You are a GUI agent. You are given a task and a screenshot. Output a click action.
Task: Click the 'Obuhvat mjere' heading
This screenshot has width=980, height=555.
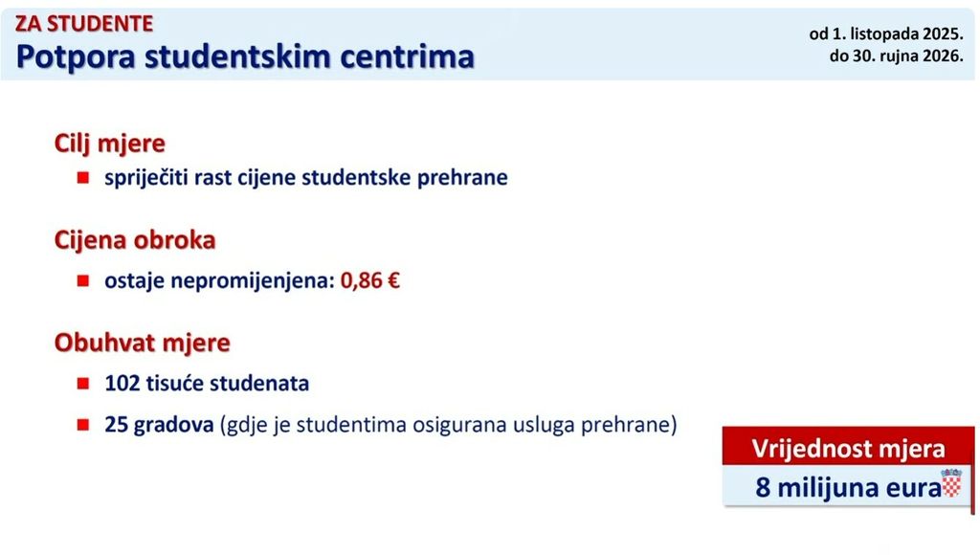[142, 343]
